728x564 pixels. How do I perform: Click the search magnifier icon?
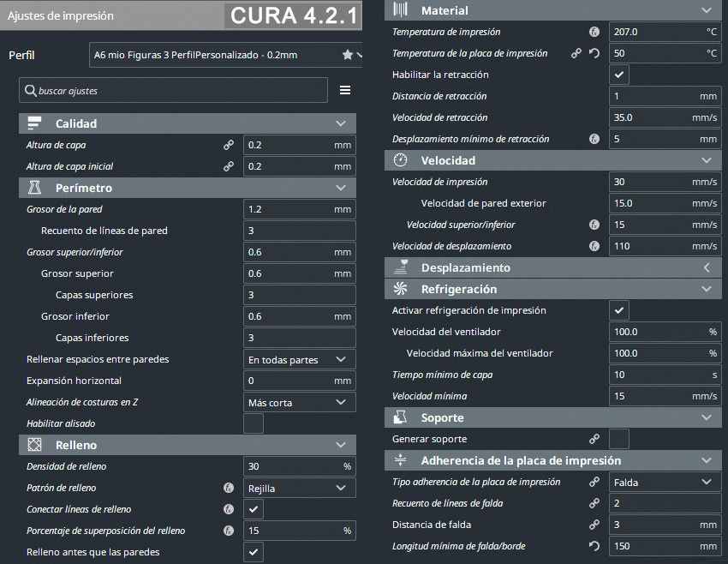point(31,91)
